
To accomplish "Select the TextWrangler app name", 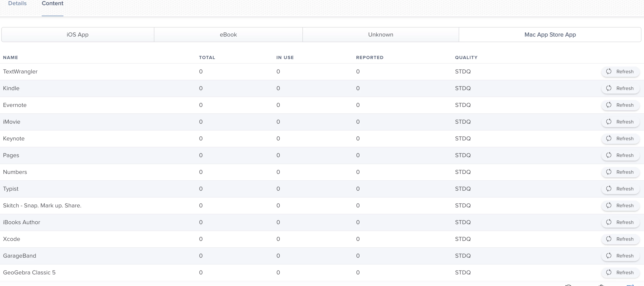I will [x=20, y=72].
